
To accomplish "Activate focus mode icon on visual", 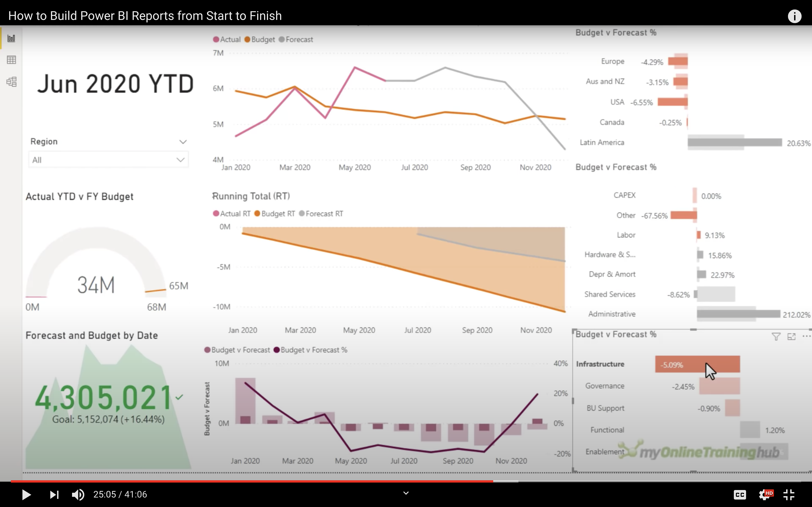I will pyautogui.click(x=792, y=336).
